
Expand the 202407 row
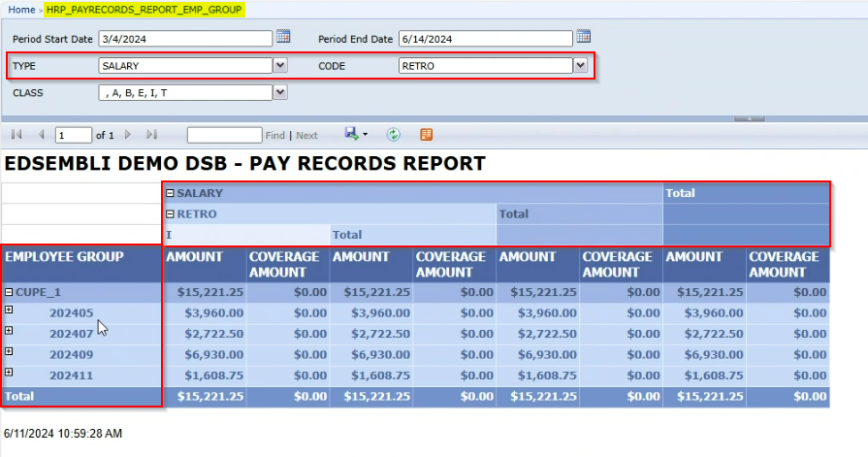[9, 330]
